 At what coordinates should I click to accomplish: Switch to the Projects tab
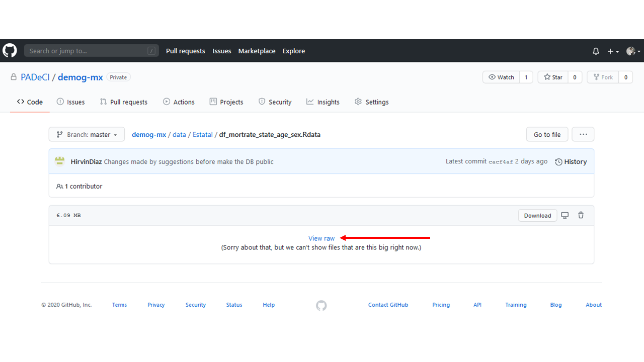pyautogui.click(x=226, y=102)
